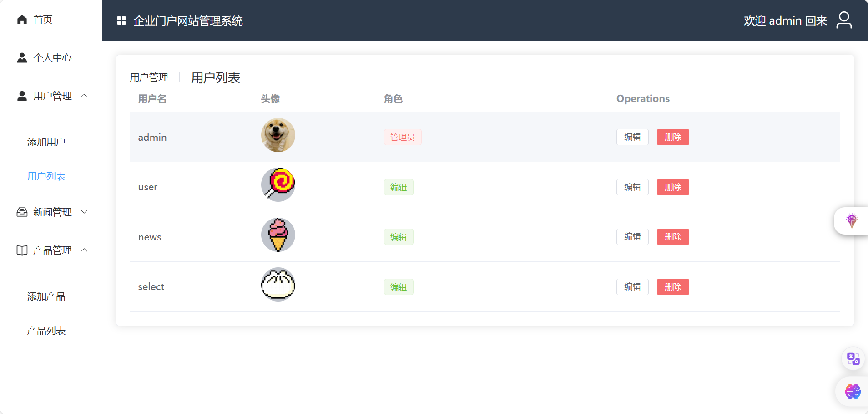Click the username cell select
The width and height of the screenshot is (868, 414).
pos(151,287)
